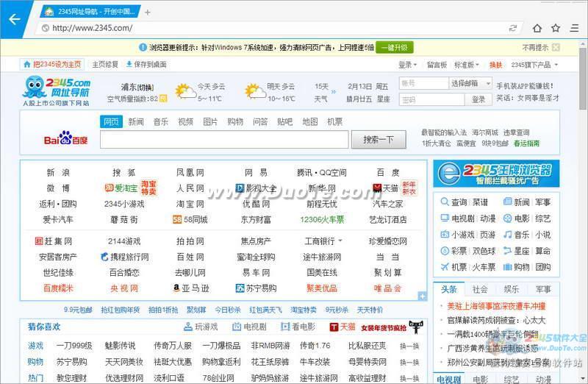
Task: Select the 地图 search tab
Action: tap(309, 121)
